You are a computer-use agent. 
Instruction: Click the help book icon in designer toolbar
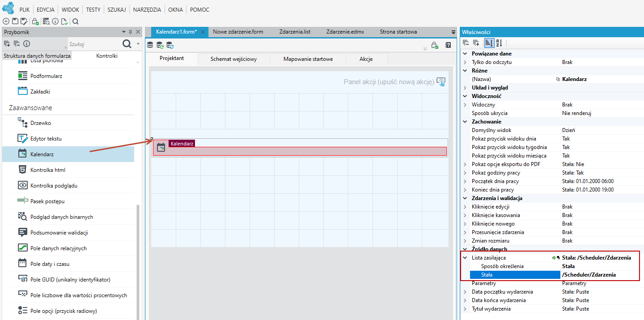[x=448, y=45]
